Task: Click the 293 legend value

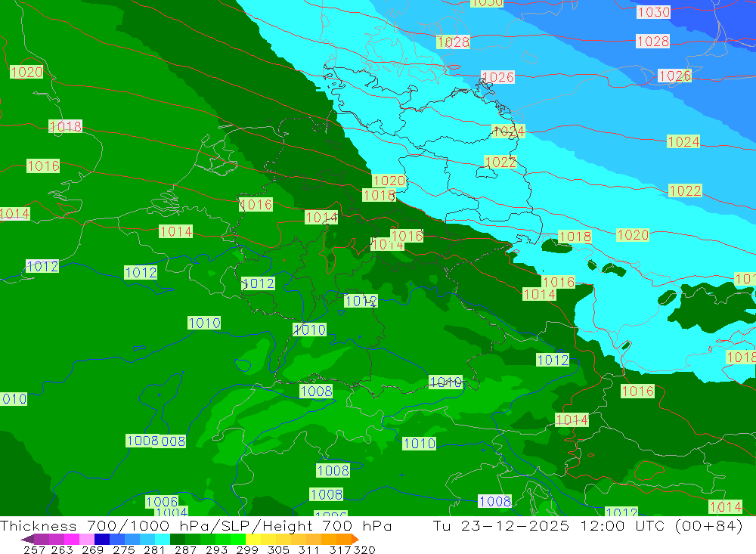Action: click(216, 549)
